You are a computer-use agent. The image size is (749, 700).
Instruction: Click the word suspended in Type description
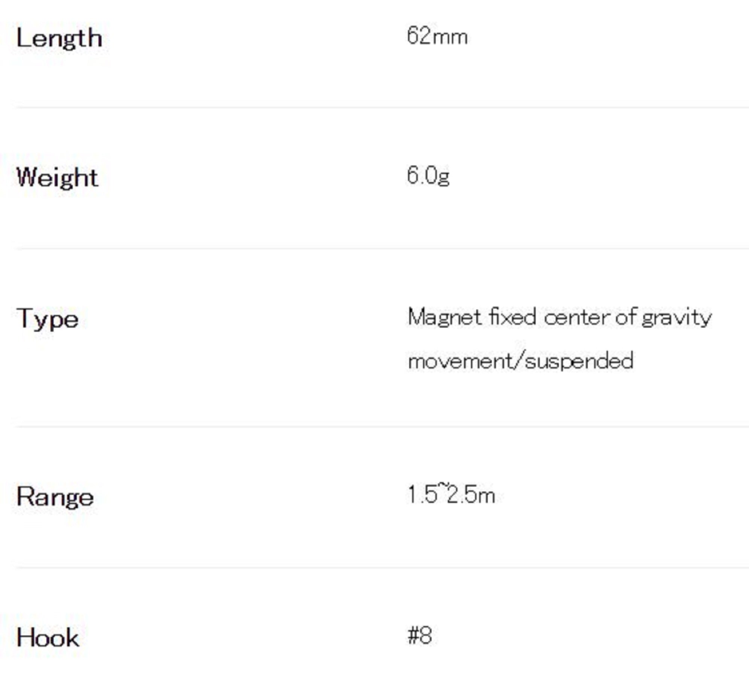click(579, 361)
